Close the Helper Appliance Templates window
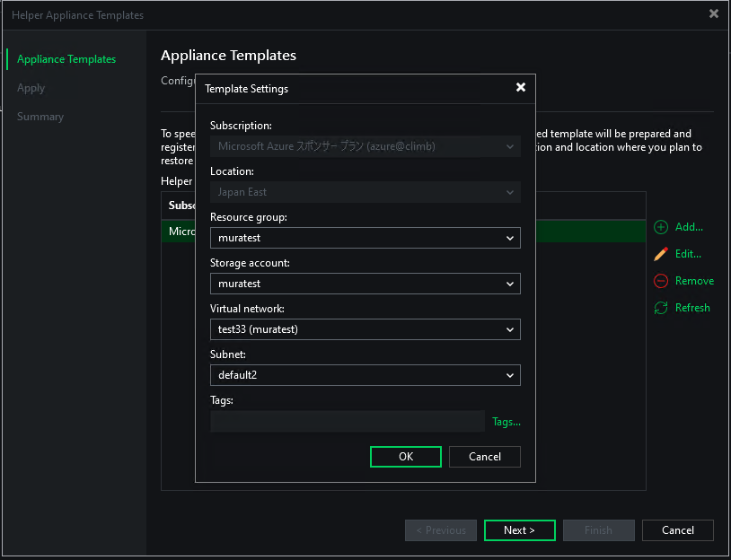Image resolution: width=731 pixels, height=560 pixels. click(x=714, y=14)
